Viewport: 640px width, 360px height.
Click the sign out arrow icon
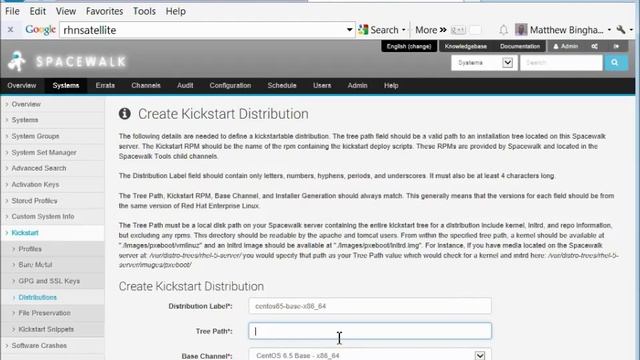(x=616, y=46)
